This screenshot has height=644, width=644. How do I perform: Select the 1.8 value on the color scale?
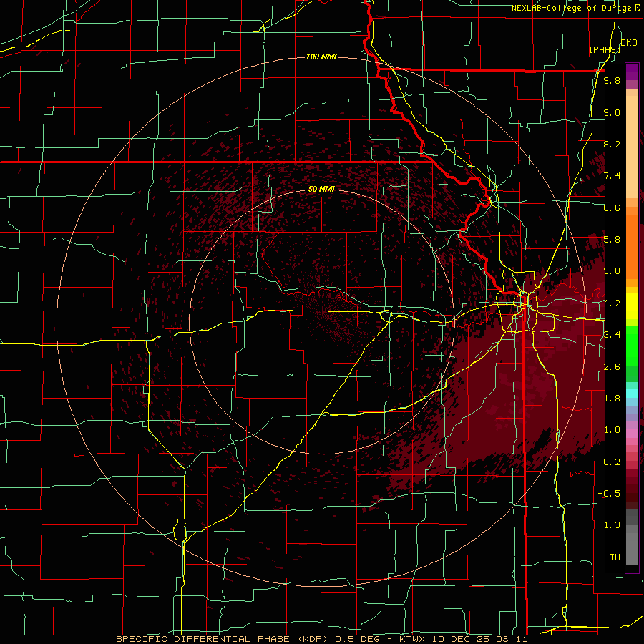(612, 399)
